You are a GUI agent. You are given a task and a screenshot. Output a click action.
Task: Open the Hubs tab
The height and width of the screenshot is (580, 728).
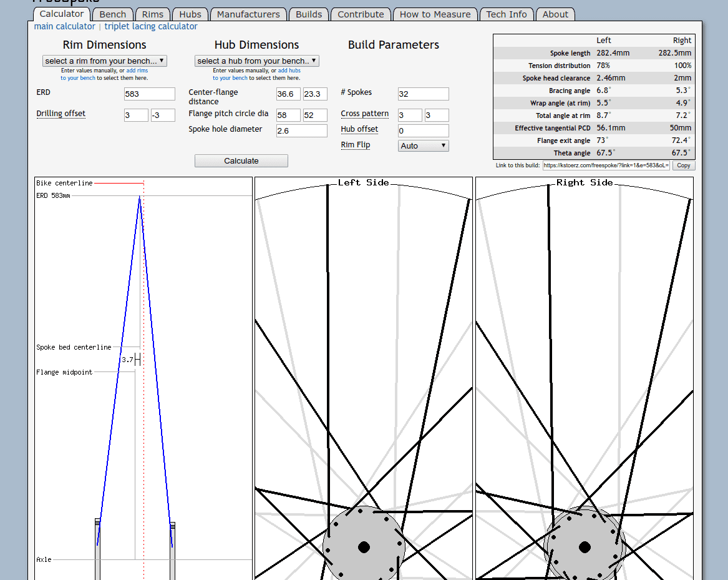pyautogui.click(x=190, y=14)
